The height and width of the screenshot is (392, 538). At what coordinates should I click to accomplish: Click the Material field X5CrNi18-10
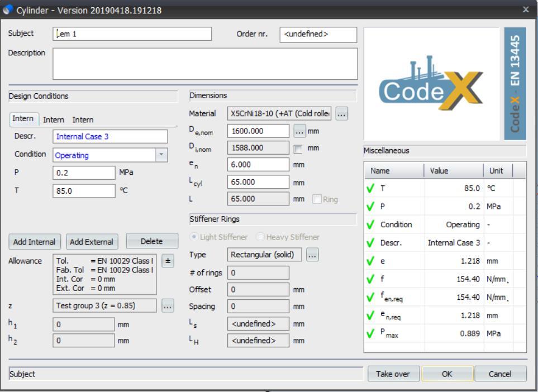point(279,113)
